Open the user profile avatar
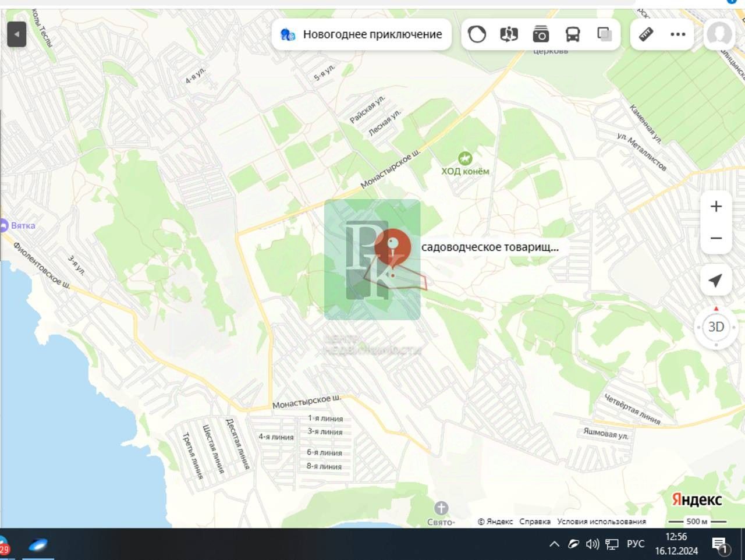This screenshot has width=745, height=560. [x=719, y=34]
